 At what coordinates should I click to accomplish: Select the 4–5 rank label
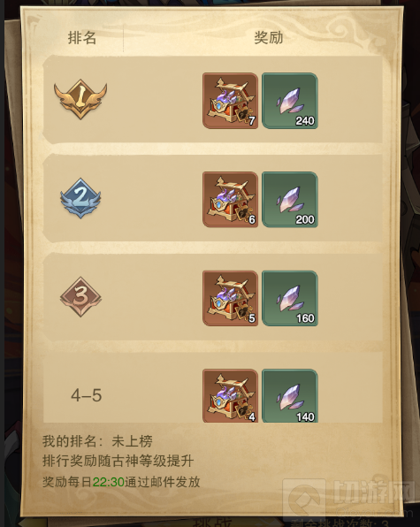tap(87, 395)
